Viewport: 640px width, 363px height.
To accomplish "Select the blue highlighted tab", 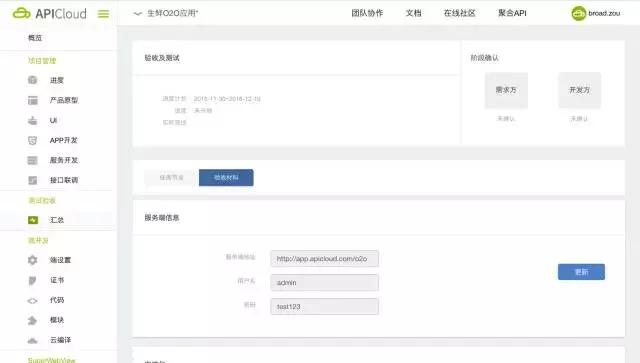I will pos(226,178).
